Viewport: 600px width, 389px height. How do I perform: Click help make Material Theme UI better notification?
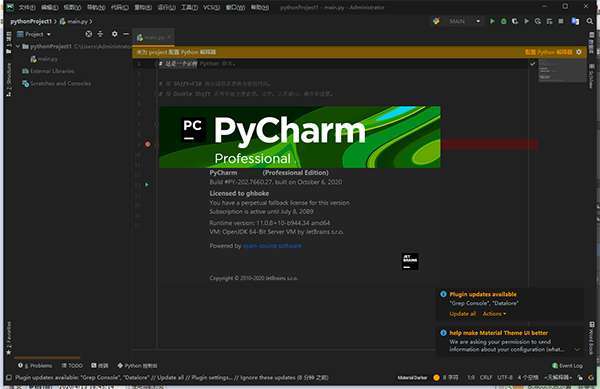click(x=499, y=333)
